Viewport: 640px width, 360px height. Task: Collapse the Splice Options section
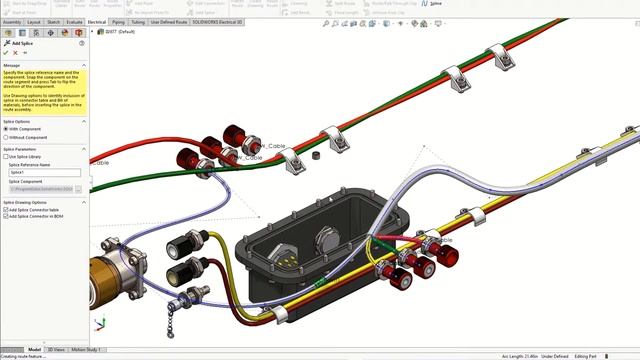coord(84,122)
